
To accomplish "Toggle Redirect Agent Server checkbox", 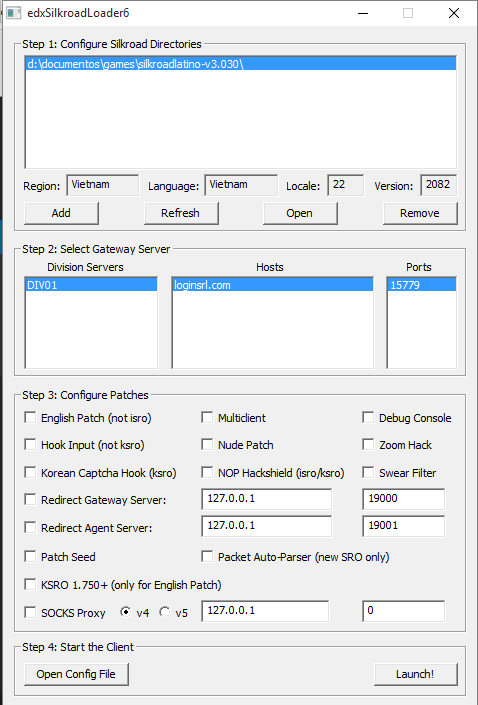I will click(x=30, y=527).
